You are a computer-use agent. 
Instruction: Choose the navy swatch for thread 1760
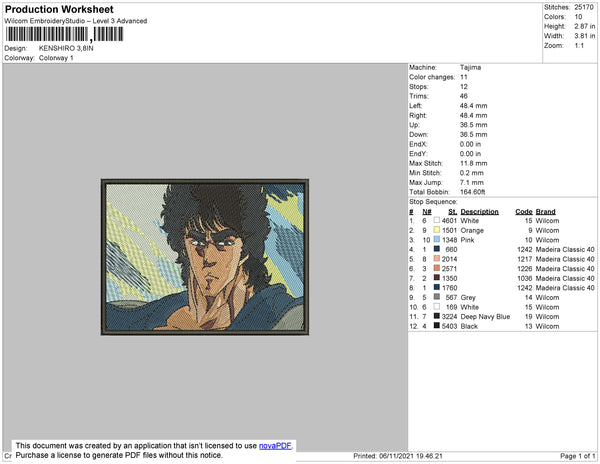coord(437,288)
